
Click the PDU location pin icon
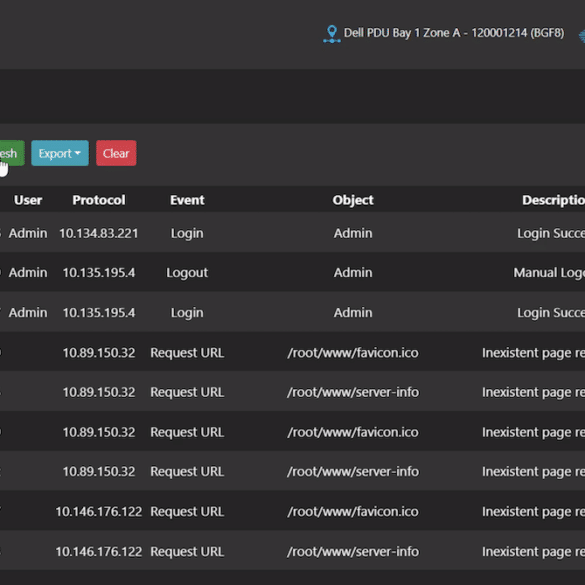pos(331,34)
